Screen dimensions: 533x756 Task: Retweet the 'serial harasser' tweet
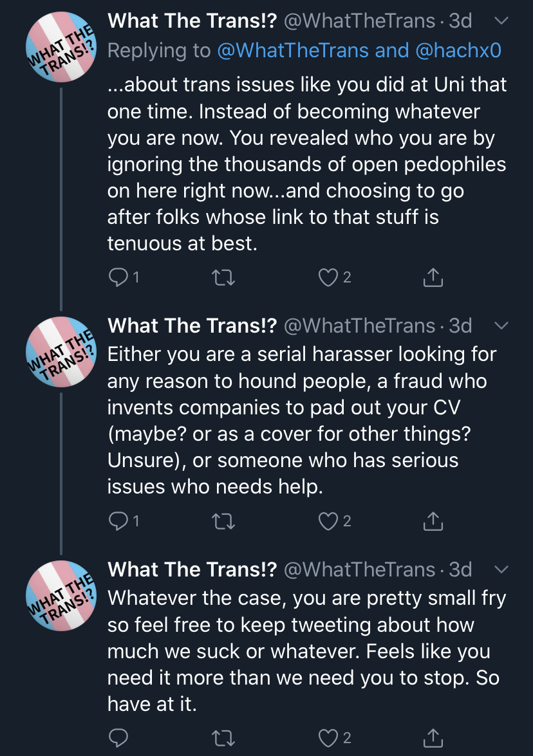pos(223,522)
